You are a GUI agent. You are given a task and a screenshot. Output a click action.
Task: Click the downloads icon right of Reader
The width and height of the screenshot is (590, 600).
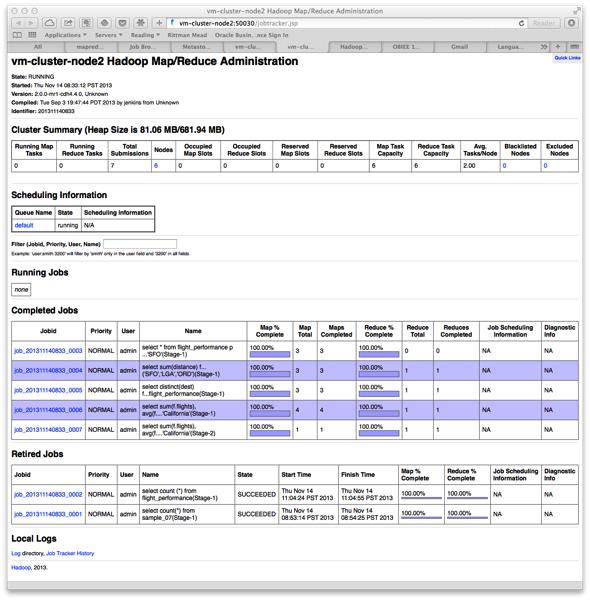pos(571,23)
